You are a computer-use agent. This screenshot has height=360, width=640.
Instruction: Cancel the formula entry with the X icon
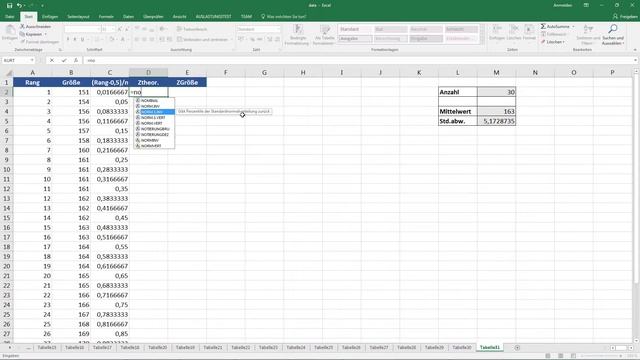coord(52,60)
